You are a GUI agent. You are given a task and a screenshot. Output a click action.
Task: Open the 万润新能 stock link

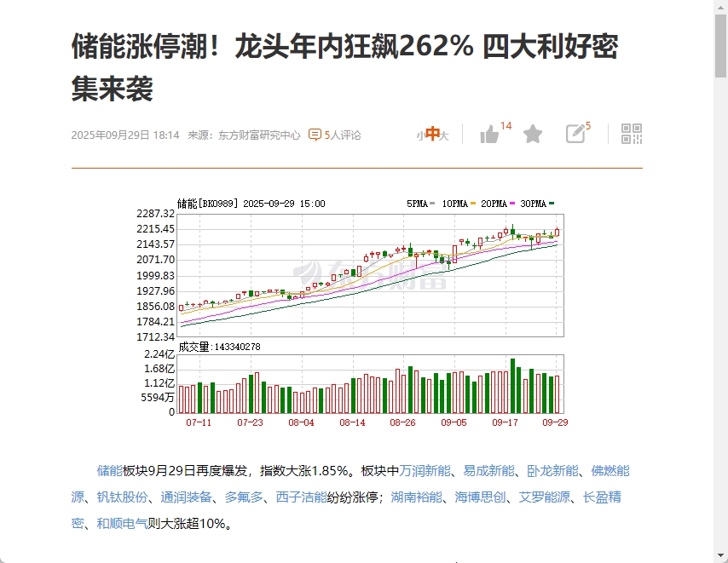click(x=425, y=471)
